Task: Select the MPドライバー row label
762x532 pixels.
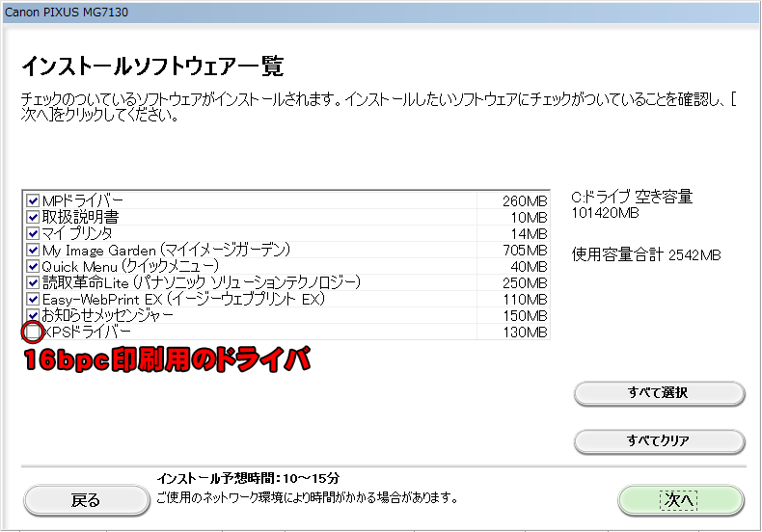Action: 83,200
